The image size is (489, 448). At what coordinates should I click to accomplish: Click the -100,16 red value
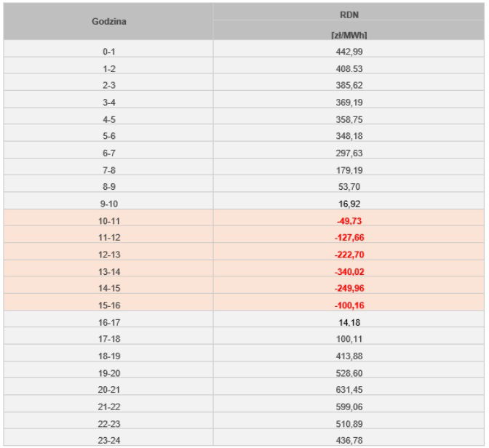pos(351,304)
